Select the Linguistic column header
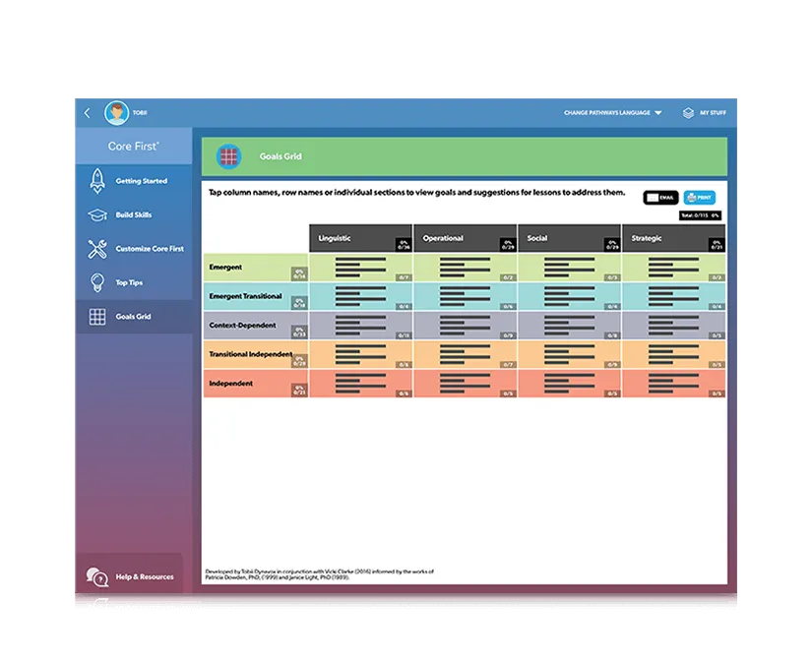Image resolution: width=812 pixels, height=664 pixels. pos(361,239)
